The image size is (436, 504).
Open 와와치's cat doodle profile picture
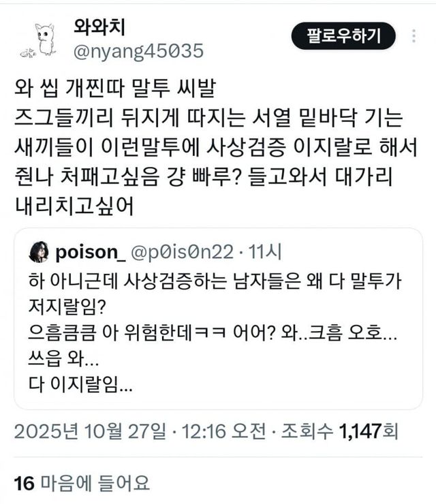pyautogui.click(x=38, y=40)
